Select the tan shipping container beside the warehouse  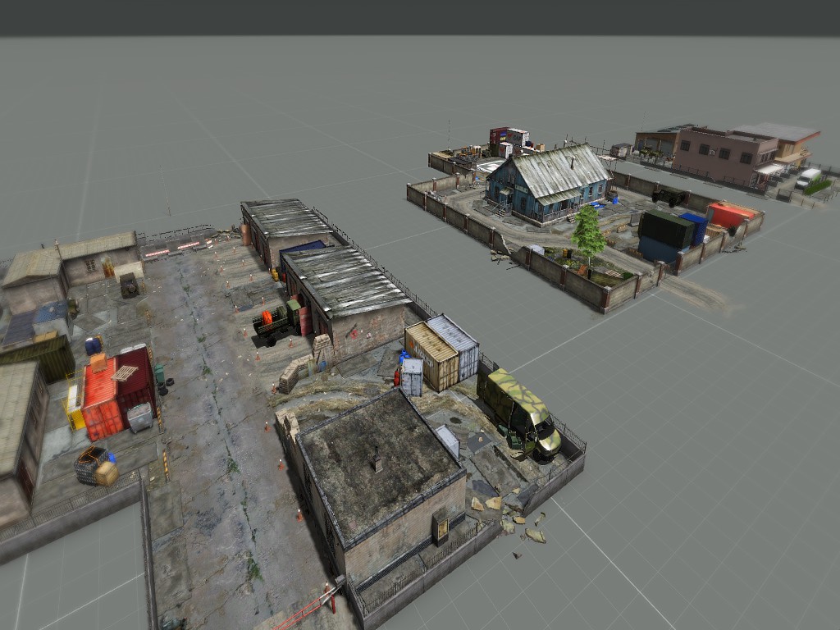[431, 356]
